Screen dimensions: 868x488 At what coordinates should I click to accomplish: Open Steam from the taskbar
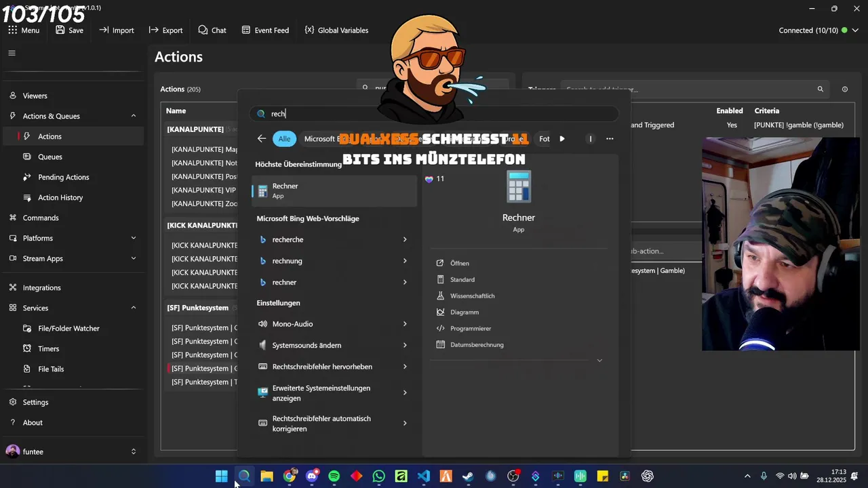point(468,476)
